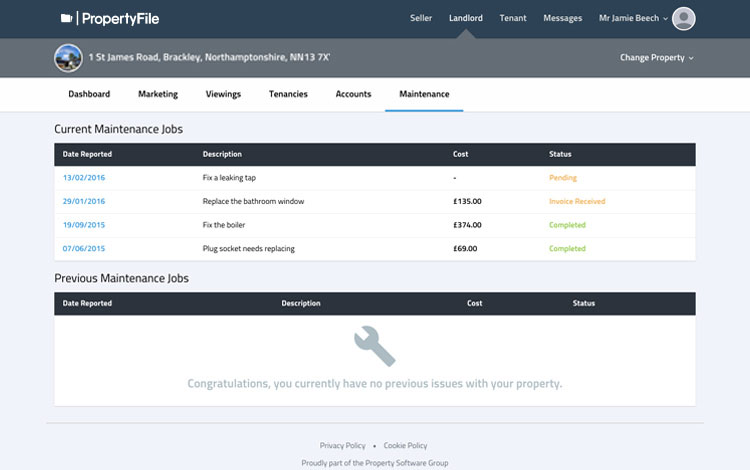Click the user profile avatar icon
This screenshot has height=470, width=750.
pos(684,18)
